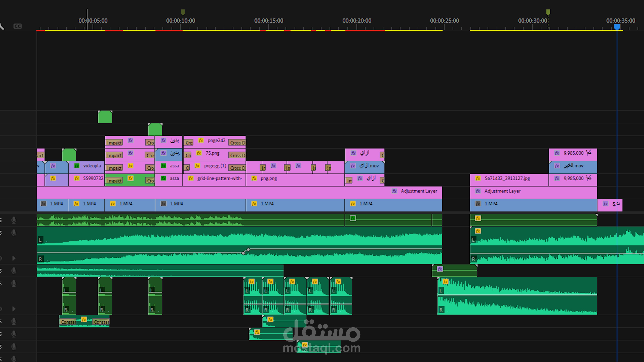Click fx badge on png.png clip
The width and height of the screenshot is (644, 362).
pos(254,178)
